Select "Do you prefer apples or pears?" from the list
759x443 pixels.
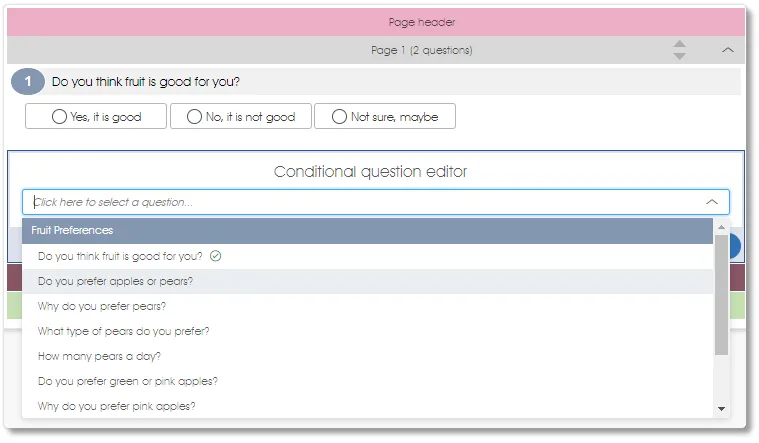tap(116, 281)
